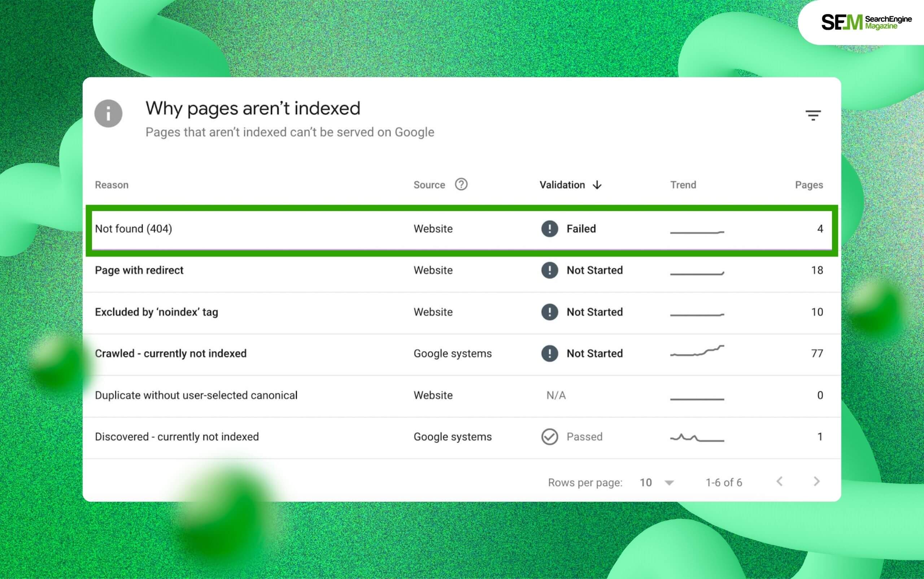This screenshot has height=579, width=924.
Task: Click the Trend column header
Action: tap(683, 185)
